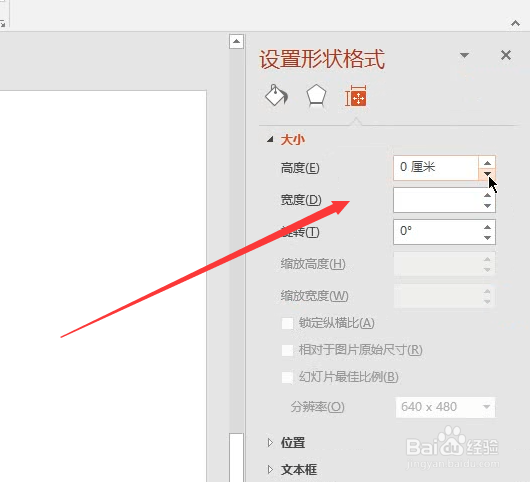Decrease 宽度 with the down spinner
530x482 pixels.
487,206
